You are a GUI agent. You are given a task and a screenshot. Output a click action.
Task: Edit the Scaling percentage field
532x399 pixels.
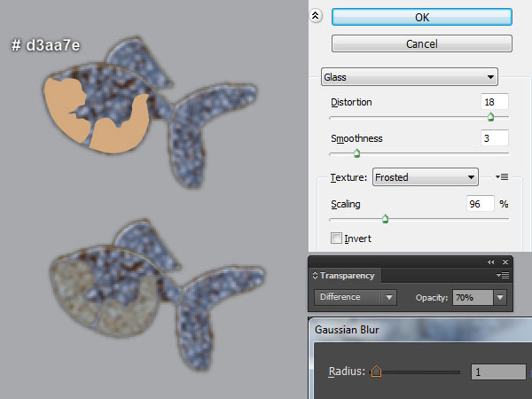[480, 204]
